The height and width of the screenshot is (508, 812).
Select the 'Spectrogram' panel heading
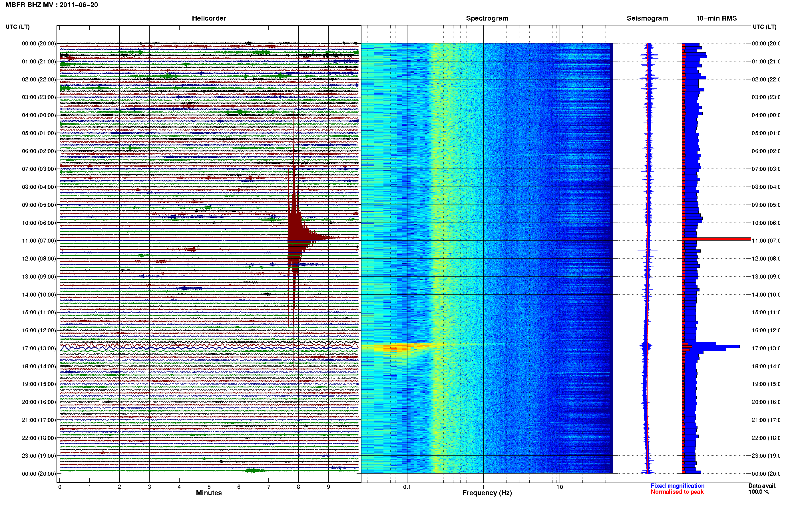pos(487,18)
